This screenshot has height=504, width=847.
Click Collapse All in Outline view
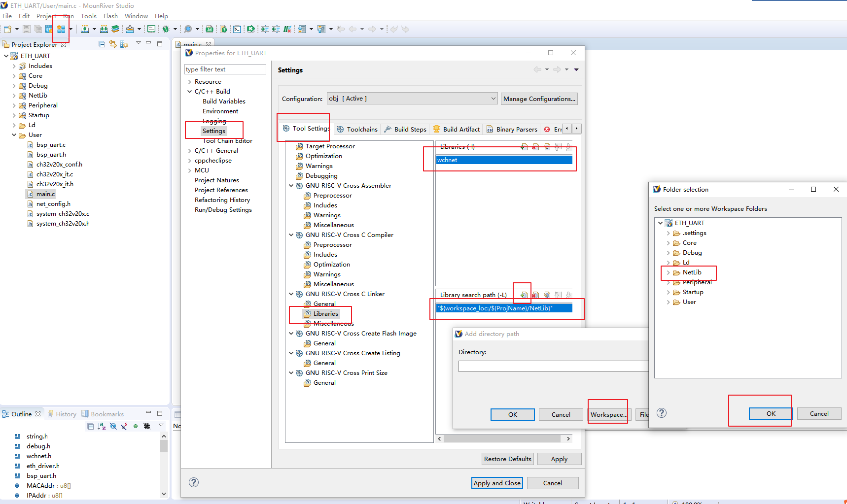point(91,426)
